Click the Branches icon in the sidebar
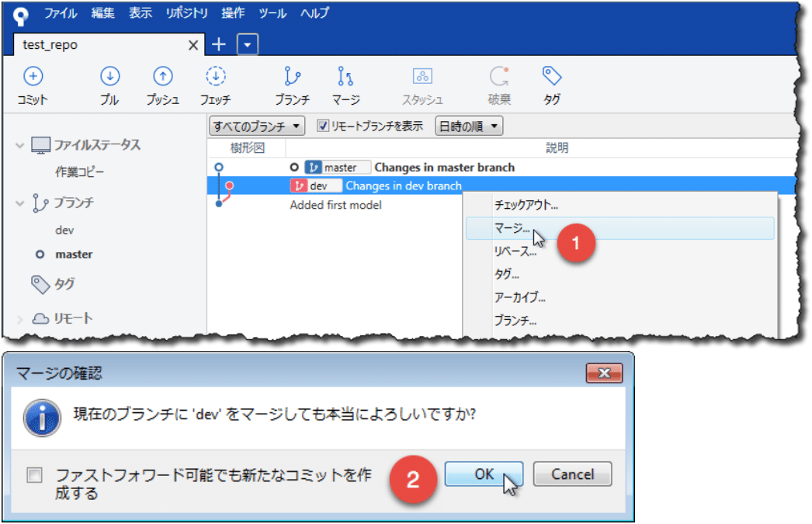812x524 pixels. tap(40, 203)
